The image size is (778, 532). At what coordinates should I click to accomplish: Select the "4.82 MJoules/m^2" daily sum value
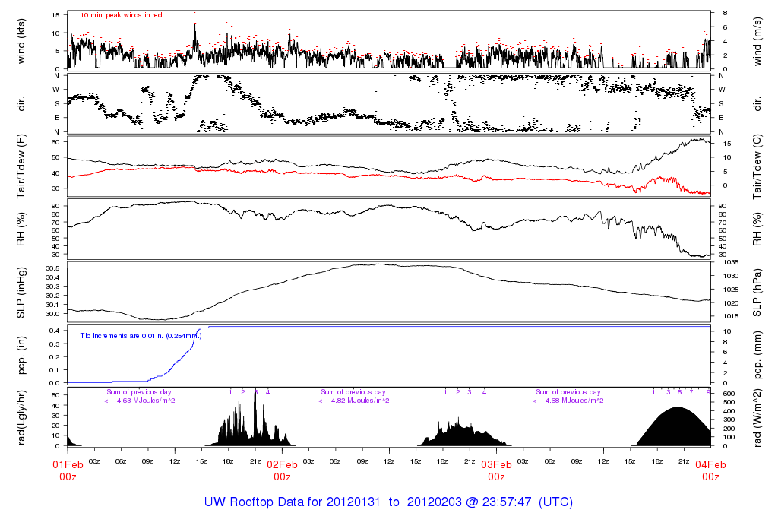(360, 401)
